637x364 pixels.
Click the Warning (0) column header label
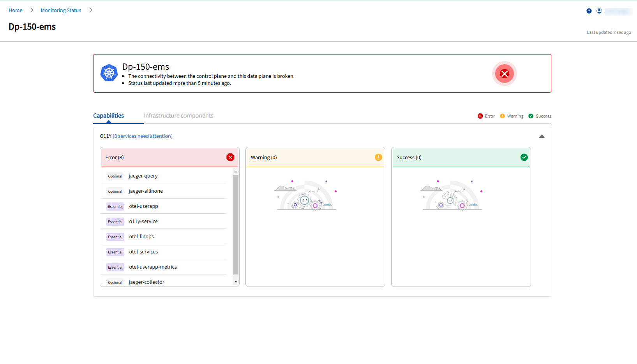coord(264,158)
